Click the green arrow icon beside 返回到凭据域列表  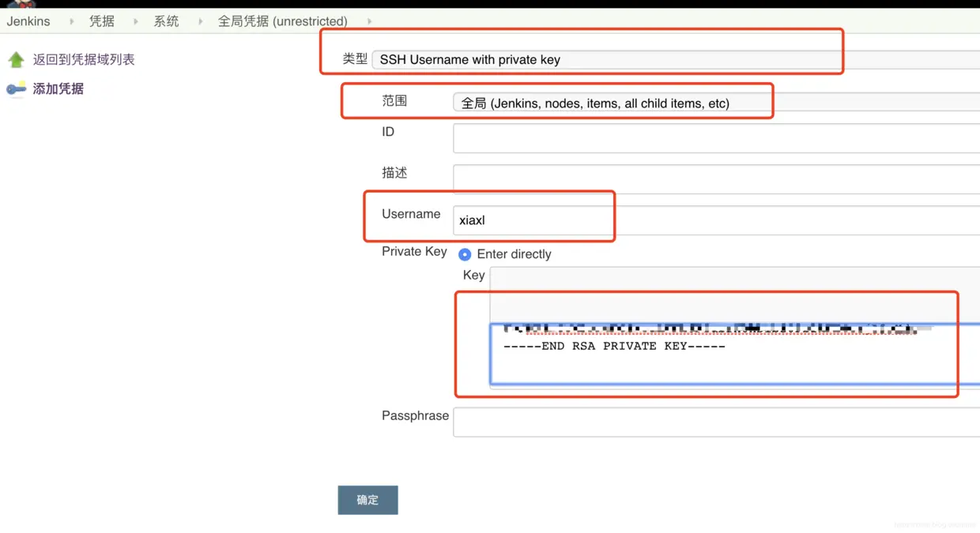[16, 59]
